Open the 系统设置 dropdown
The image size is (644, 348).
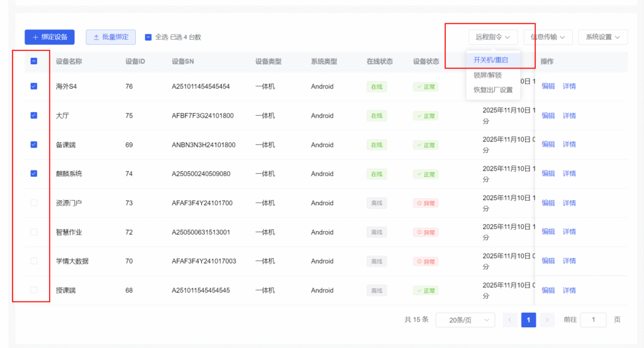pos(602,37)
